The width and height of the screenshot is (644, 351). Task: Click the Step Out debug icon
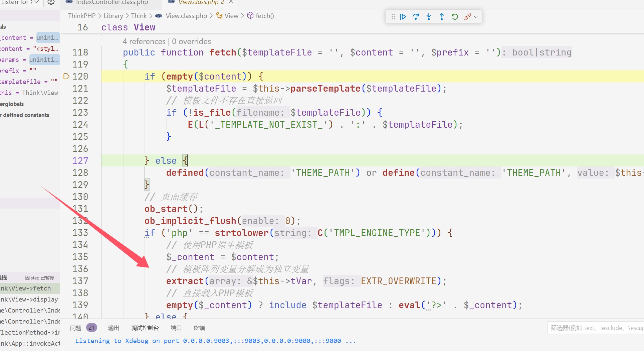442,17
